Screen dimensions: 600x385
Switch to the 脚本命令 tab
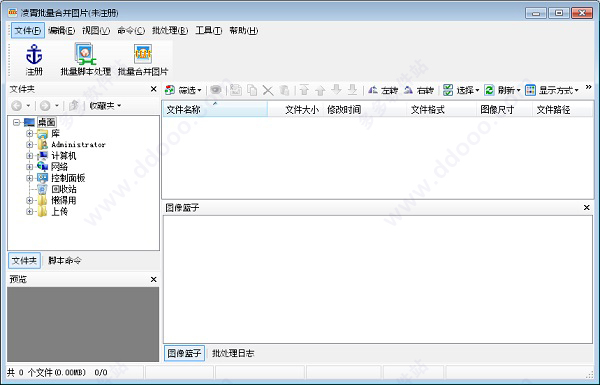click(x=65, y=261)
